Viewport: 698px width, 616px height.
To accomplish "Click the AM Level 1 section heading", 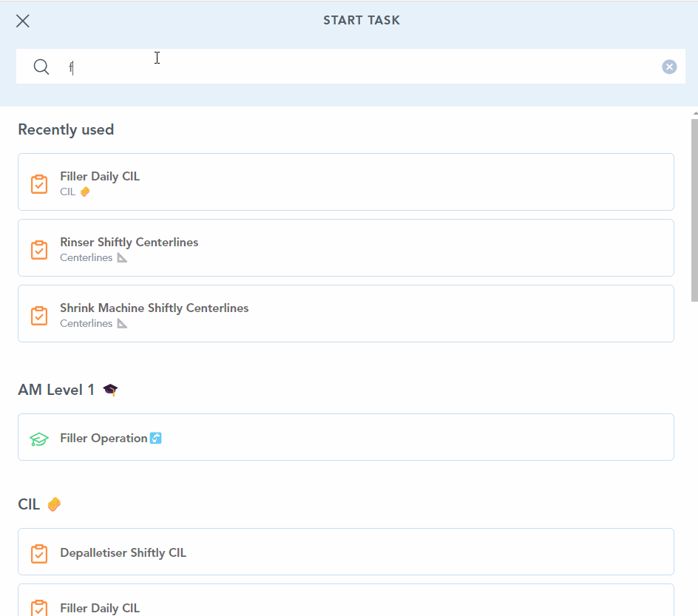I will [x=56, y=390].
